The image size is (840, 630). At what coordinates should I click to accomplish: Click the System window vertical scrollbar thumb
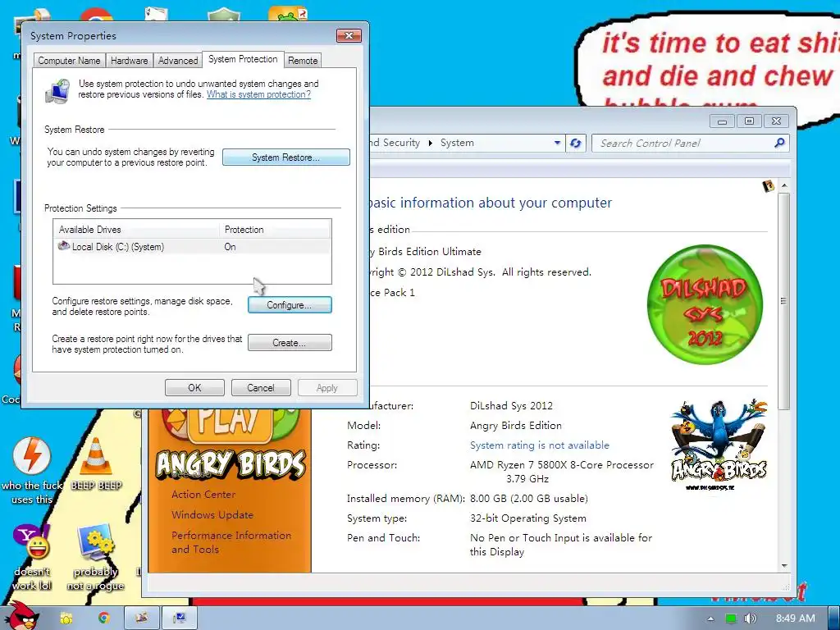(783, 301)
